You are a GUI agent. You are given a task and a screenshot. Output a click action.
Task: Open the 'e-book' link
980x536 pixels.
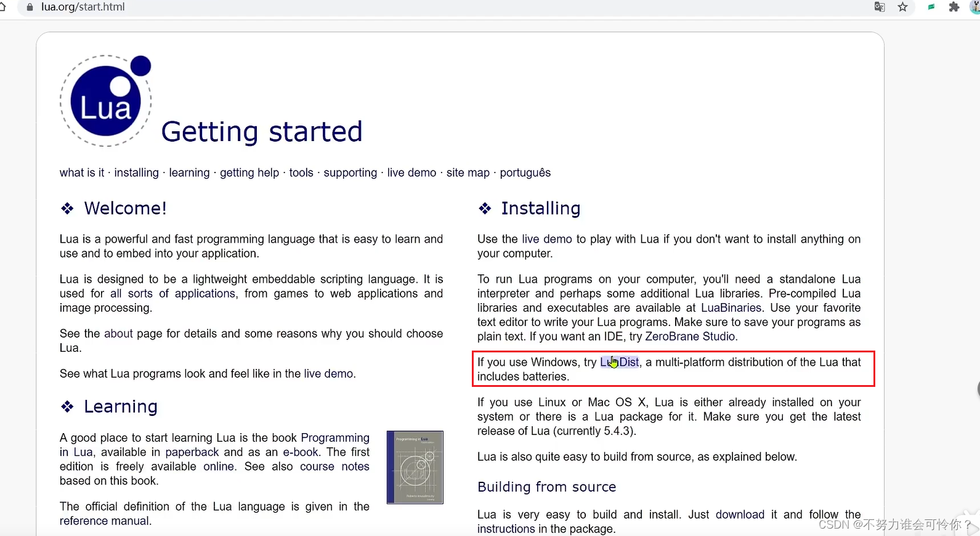point(301,452)
